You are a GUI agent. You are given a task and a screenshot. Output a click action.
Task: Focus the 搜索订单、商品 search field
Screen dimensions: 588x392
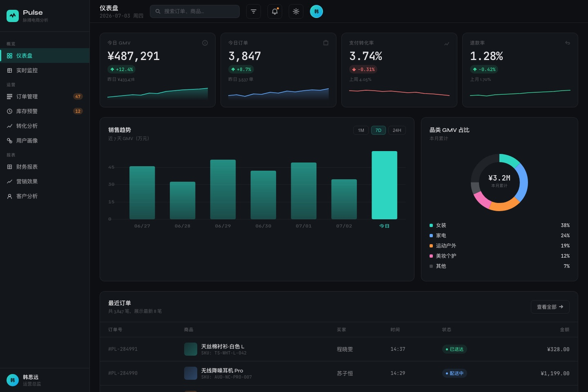click(x=195, y=11)
